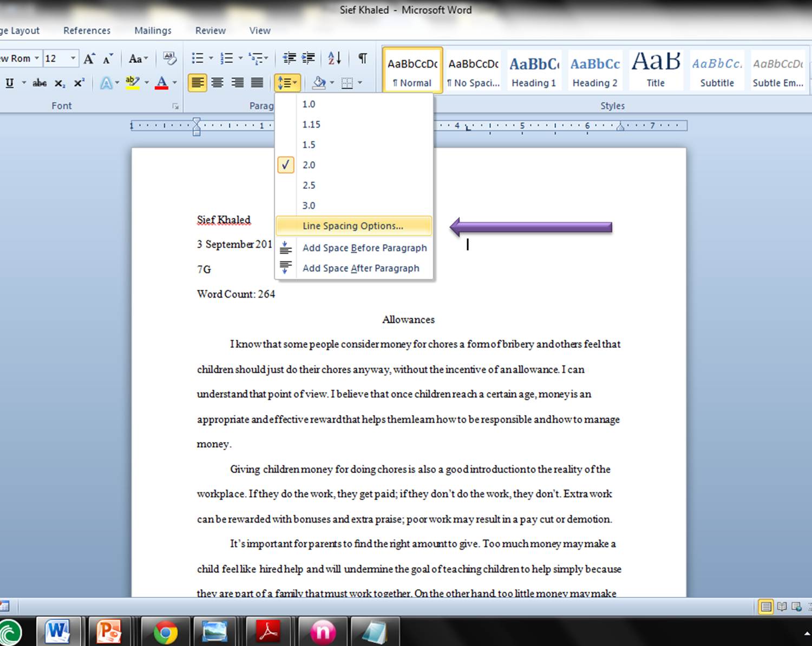This screenshot has width=812, height=646.
Task: Open font color dropdown arrow
Action: 174,83
